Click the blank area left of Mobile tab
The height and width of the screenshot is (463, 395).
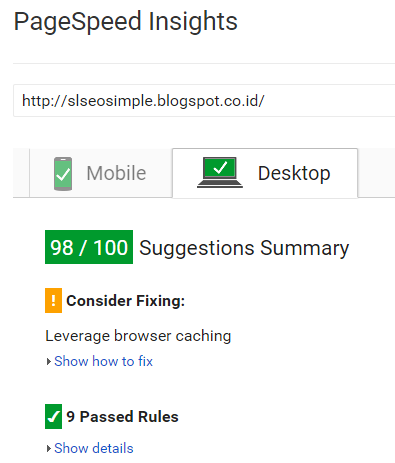click(x=21, y=173)
